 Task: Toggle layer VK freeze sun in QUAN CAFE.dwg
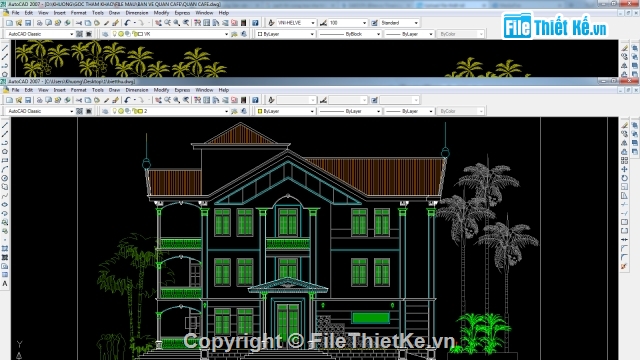point(121,34)
